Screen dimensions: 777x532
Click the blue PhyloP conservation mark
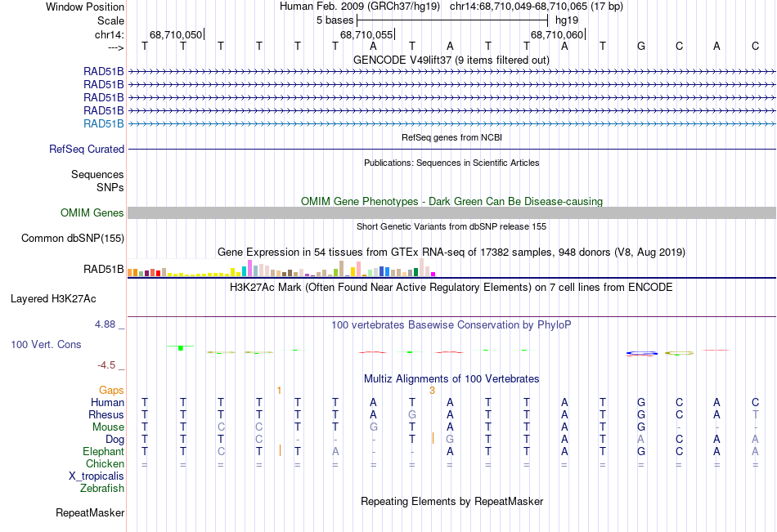(x=642, y=353)
